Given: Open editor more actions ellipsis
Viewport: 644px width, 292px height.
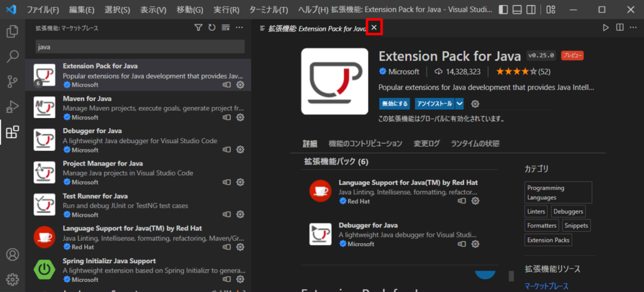Looking at the screenshot, I should pos(634,28).
